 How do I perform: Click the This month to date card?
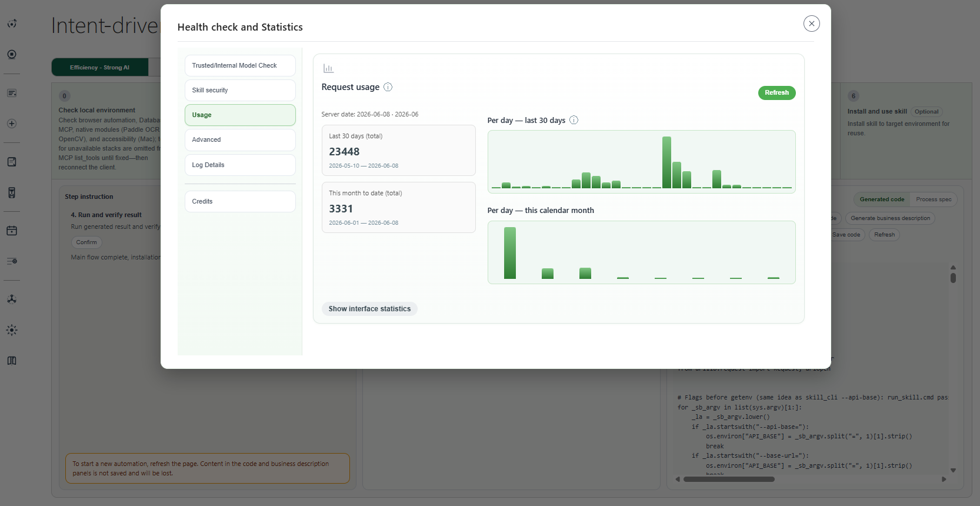click(398, 207)
